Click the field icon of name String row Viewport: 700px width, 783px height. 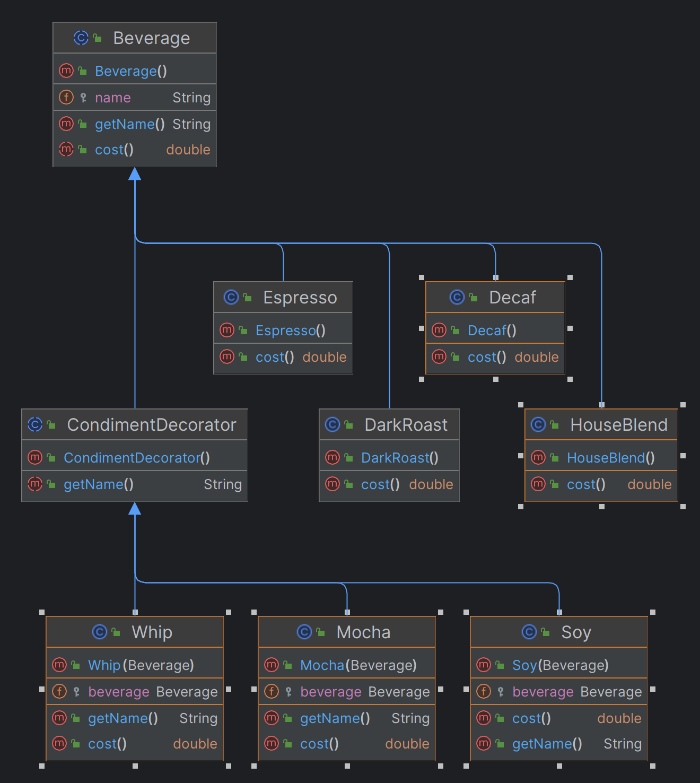(66, 97)
